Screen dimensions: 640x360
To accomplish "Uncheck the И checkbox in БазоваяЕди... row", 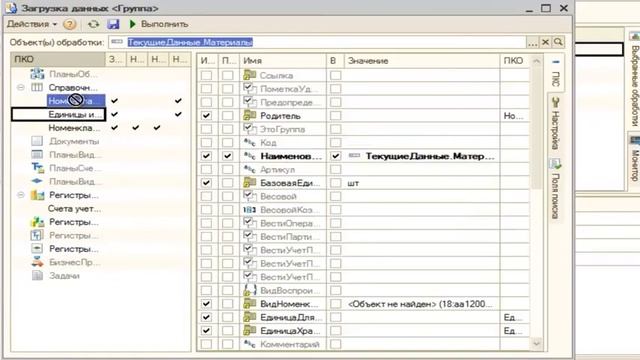I will pos(207,183).
